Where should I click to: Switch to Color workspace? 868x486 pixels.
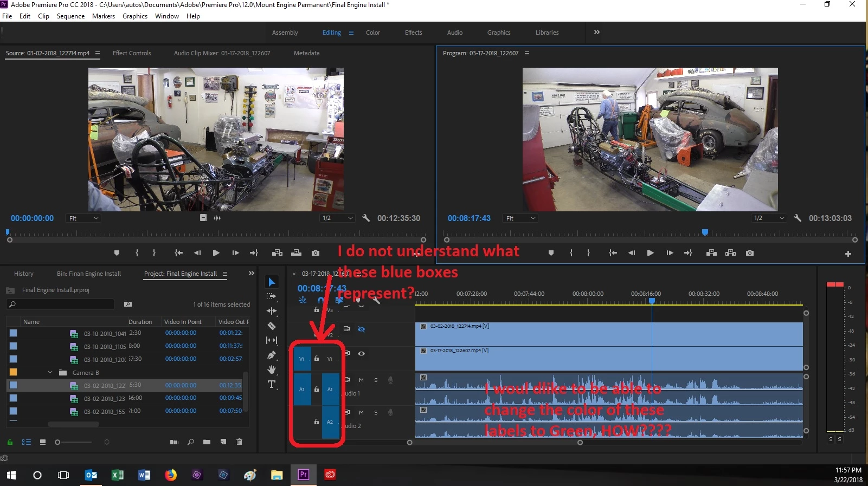coord(373,33)
